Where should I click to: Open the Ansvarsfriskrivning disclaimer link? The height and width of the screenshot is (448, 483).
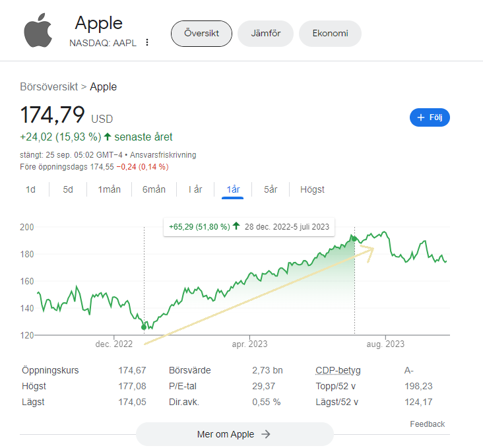(x=163, y=154)
